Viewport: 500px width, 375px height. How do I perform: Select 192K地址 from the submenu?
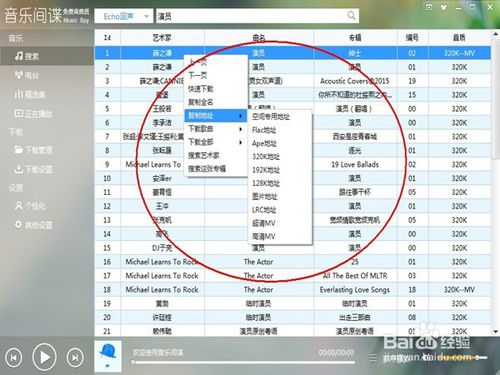pyautogui.click(x=280, y=170)
